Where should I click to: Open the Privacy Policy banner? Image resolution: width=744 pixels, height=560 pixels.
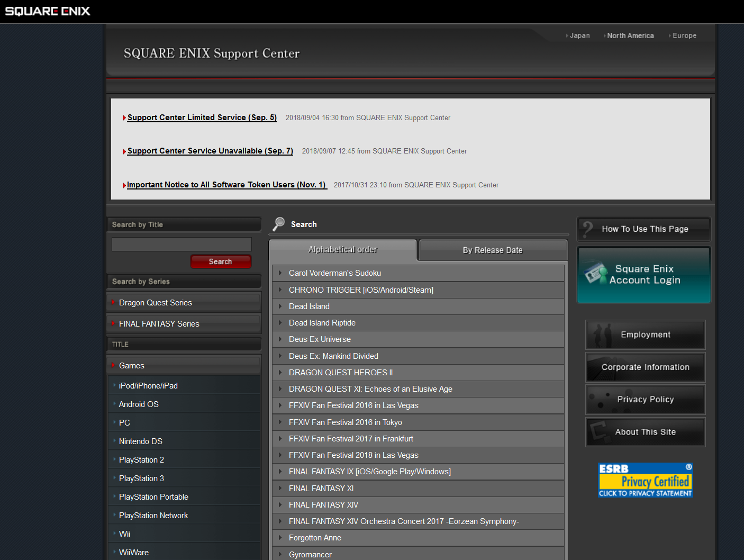point(645,400)
